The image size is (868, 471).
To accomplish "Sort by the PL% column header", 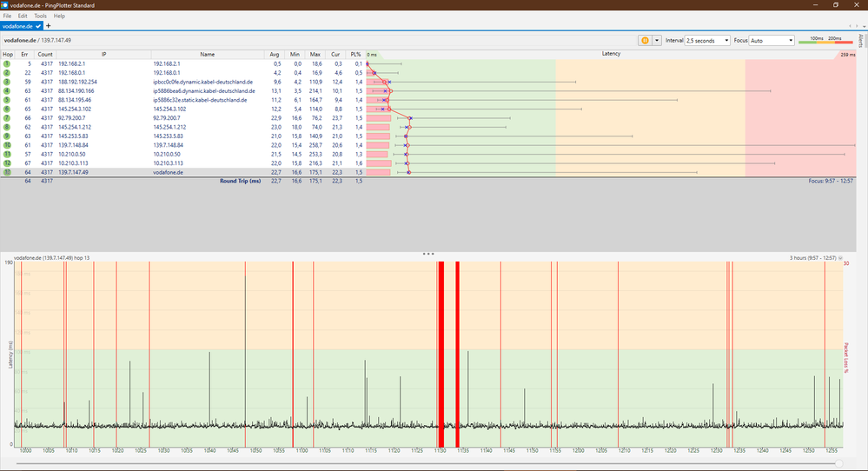I will coord(356,54).
